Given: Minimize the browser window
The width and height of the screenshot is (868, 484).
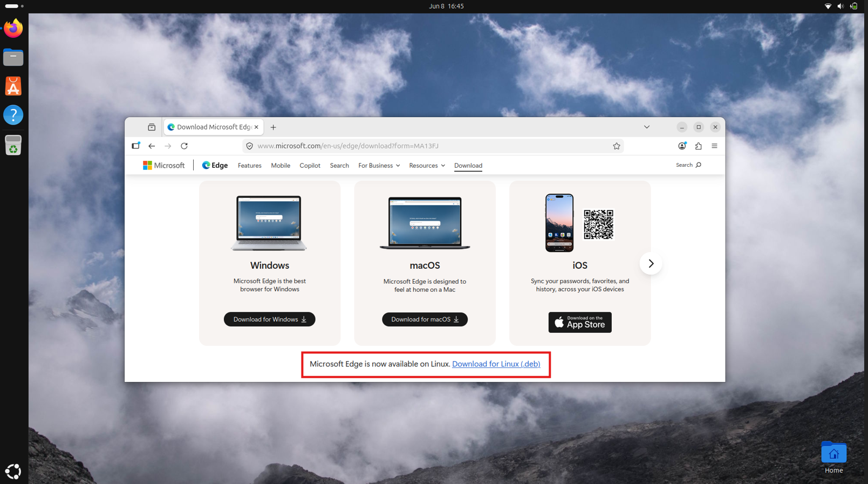Looking at the screenshot, I should pos(682,127).
